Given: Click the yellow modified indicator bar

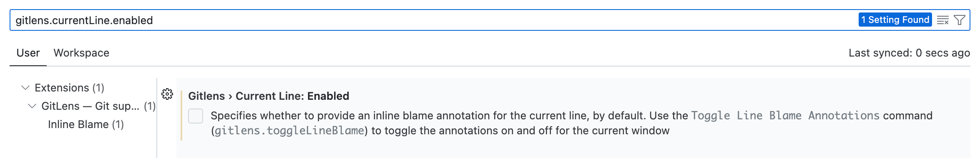Looking at the screenshot, I should tap(181, 115).
